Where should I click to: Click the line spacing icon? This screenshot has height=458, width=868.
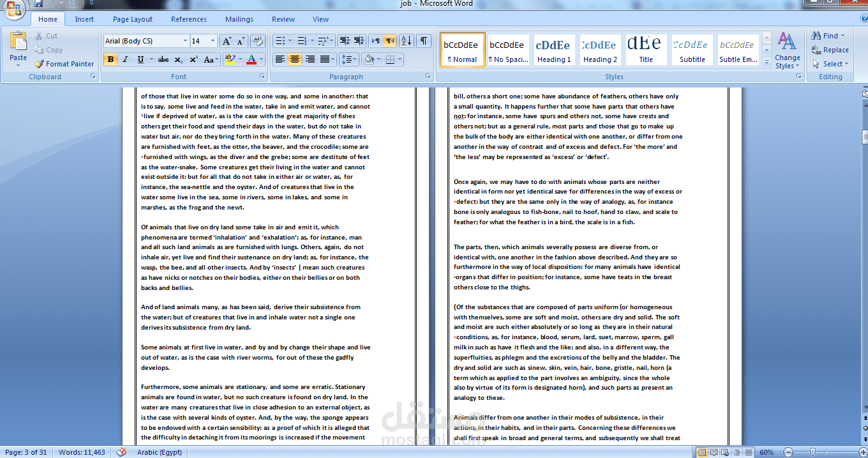point(346,59)
